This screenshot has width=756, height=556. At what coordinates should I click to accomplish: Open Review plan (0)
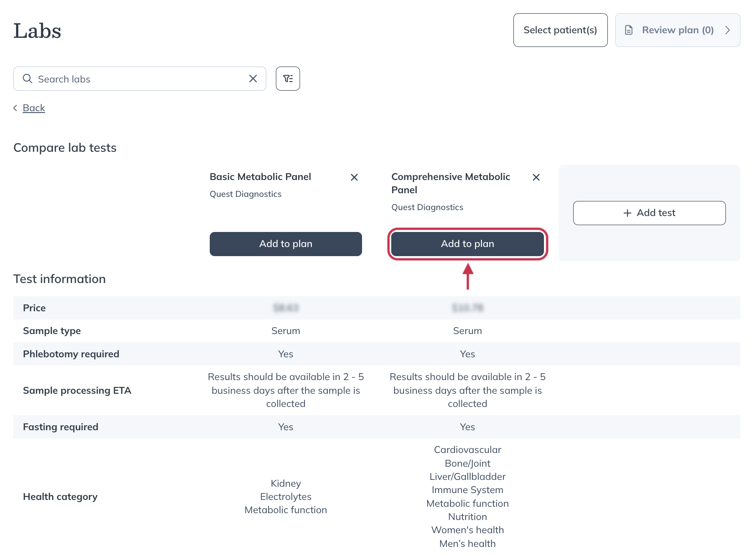[x=678, y=30]
